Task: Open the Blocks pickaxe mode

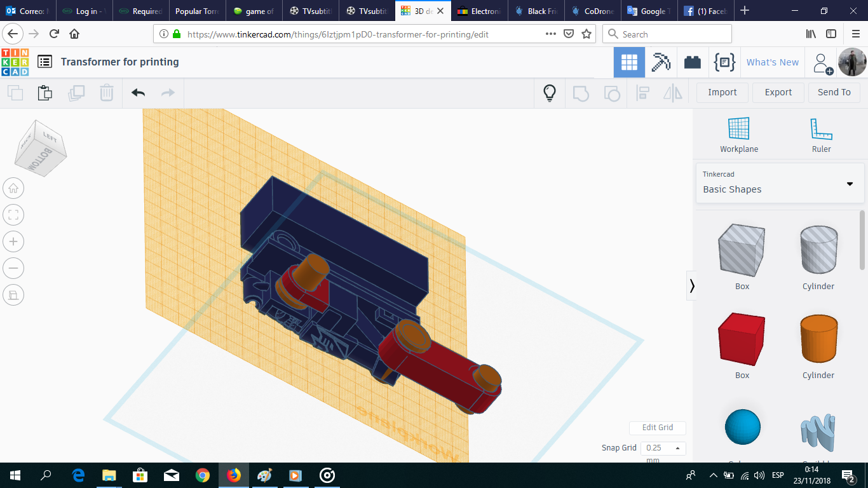Action: point(661,62)
